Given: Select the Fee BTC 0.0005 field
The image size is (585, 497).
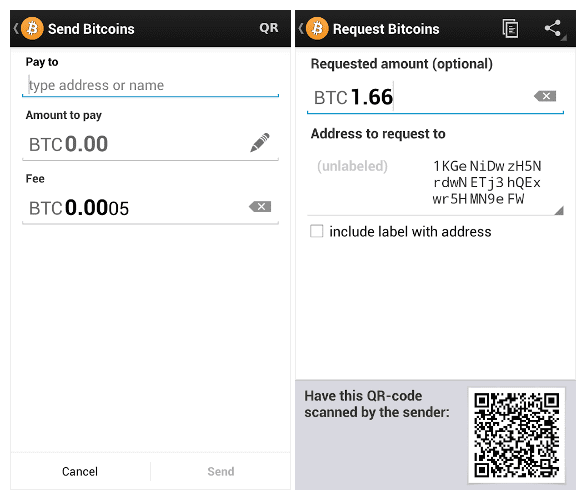Looking at the screenshot, I should point(150,208).
